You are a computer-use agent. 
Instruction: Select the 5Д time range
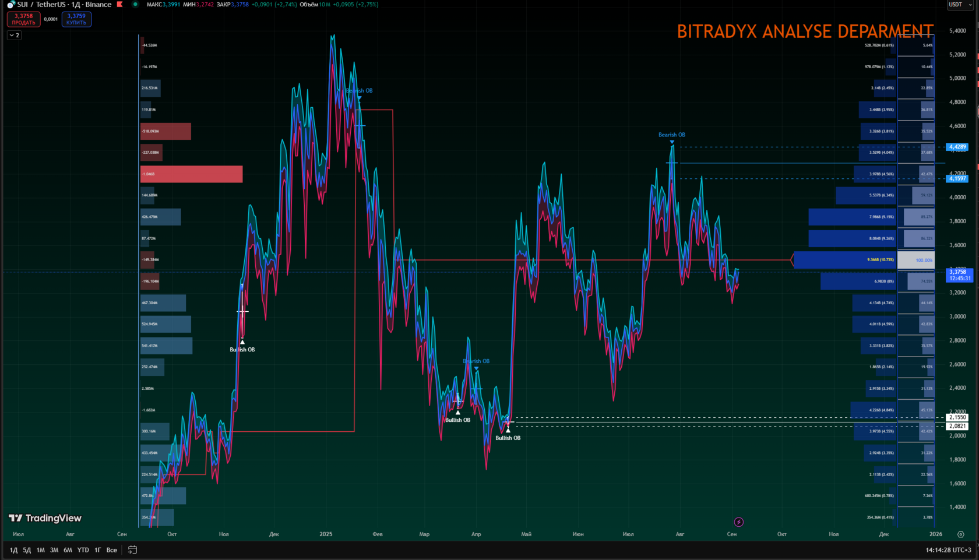[27, 550]
